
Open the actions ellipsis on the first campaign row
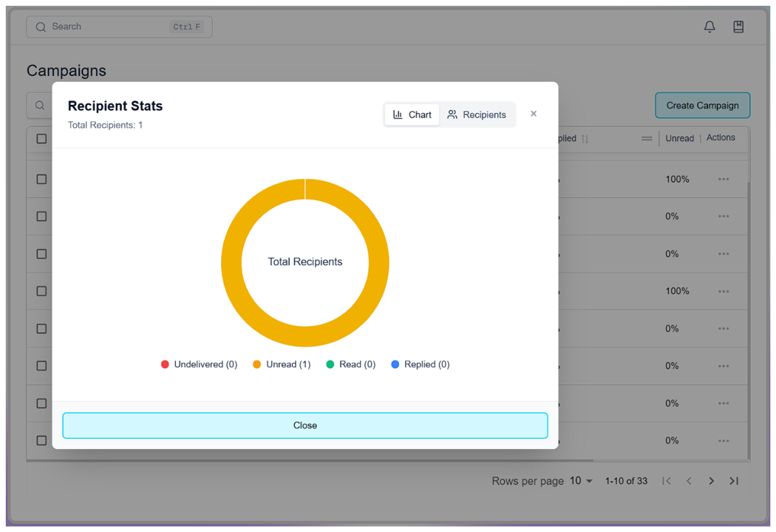[723, 179]
